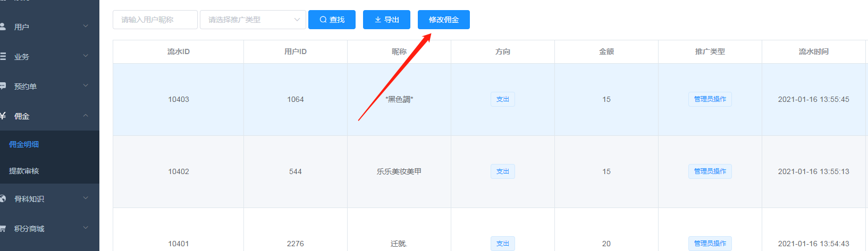868x251 pixels.
Task: Select cell with 流水ID 10402
Action: (x=179, y=171)
